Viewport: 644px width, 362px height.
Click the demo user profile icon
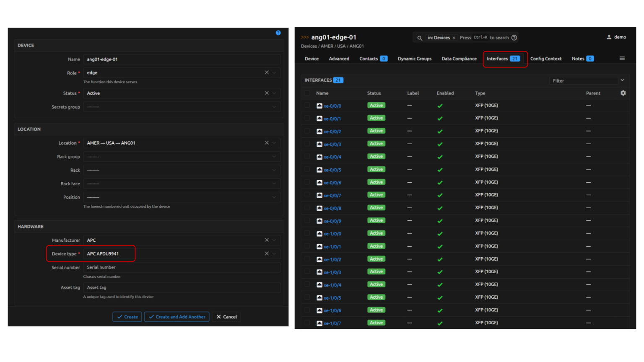[609, 37]
